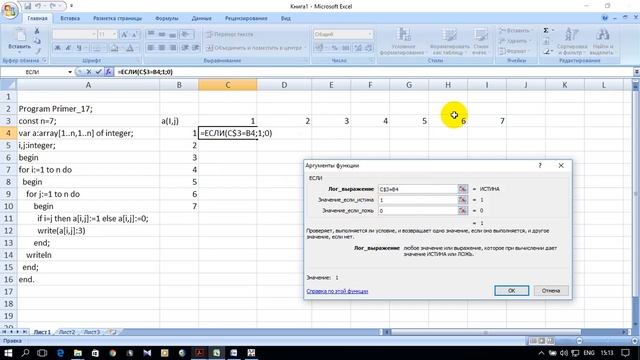Viewport: 640px width, 360px height.
Task: Confirm formula with the checkmark icon
Action: click(x=98, y=72)
